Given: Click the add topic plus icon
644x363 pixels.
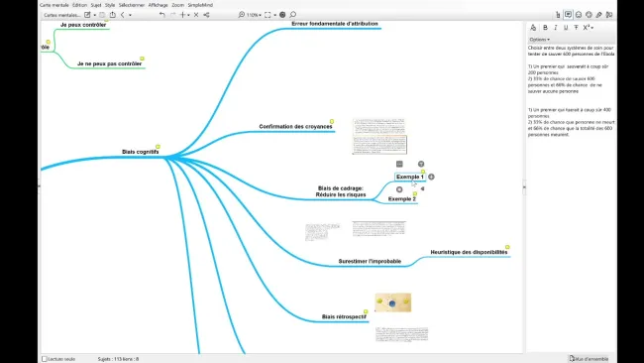Looking at the screenshot, I should pos(182,15).
